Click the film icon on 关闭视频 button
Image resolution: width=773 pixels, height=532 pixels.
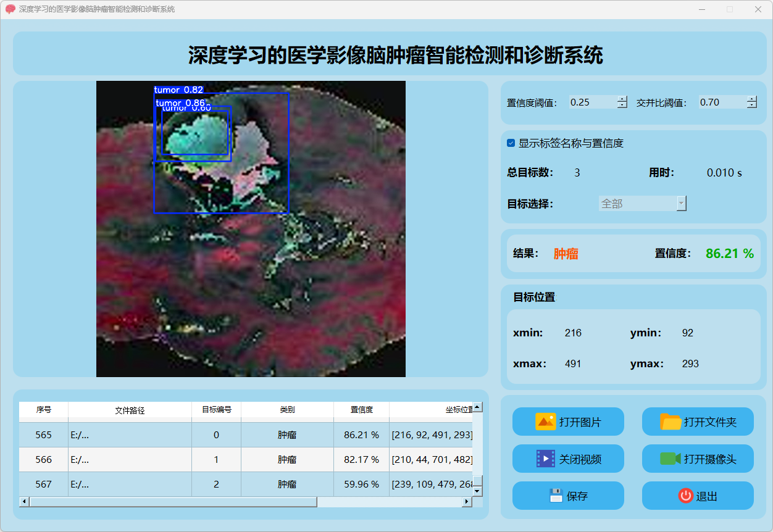coord(546,459)
